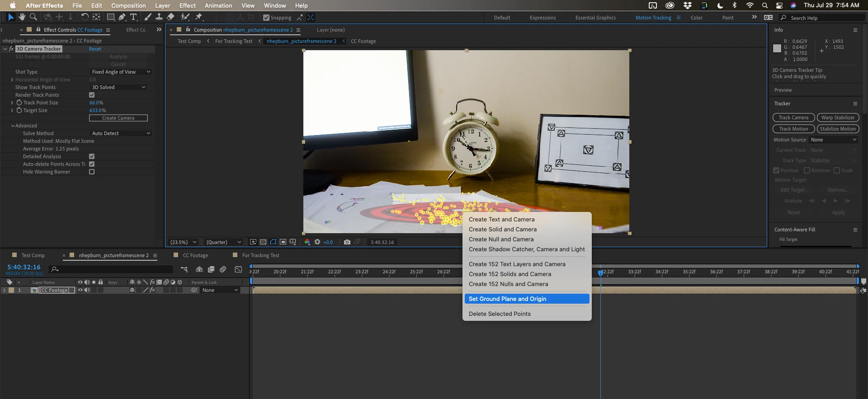Collapse the Advanced section
The image size is (868, 399).
13,126
